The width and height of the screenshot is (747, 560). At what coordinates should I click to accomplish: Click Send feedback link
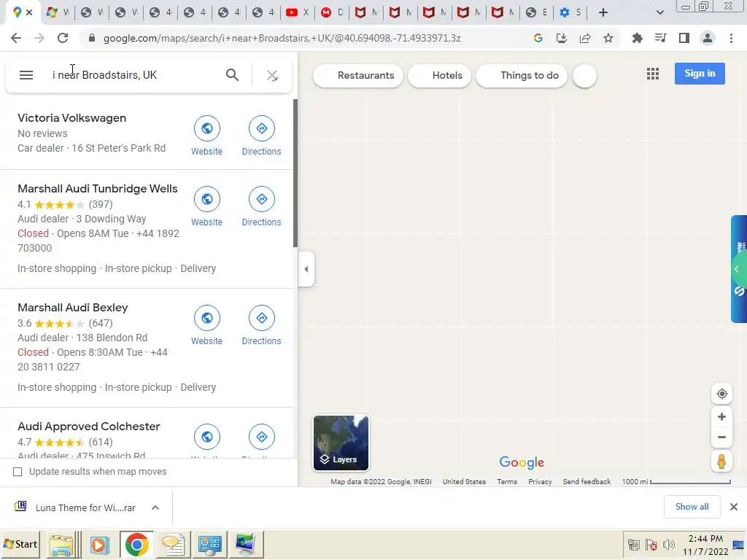point(587,482)
